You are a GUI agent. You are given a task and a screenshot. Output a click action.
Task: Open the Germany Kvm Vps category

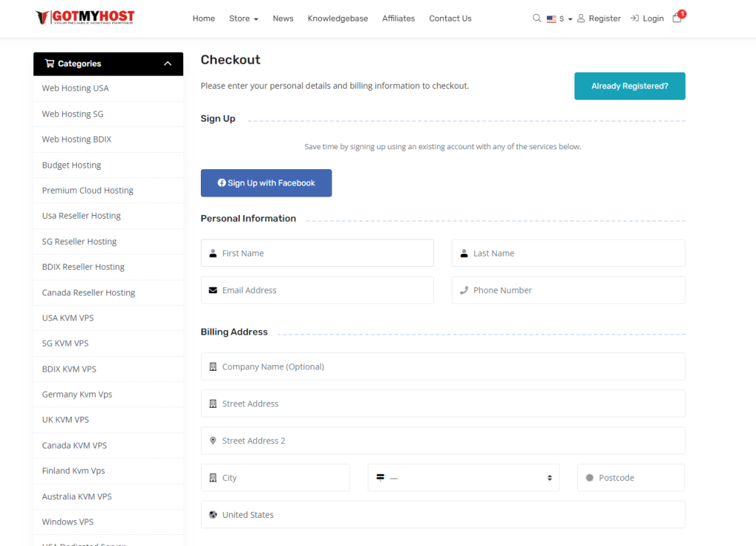[77, 395]
